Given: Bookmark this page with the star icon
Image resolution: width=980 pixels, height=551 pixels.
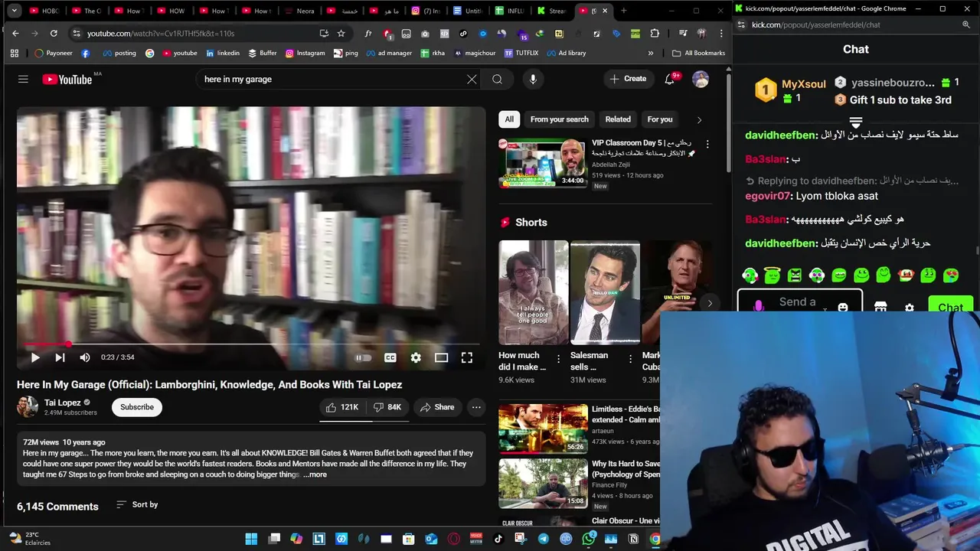Looking at the screenshot, I should tap(341, 34).
